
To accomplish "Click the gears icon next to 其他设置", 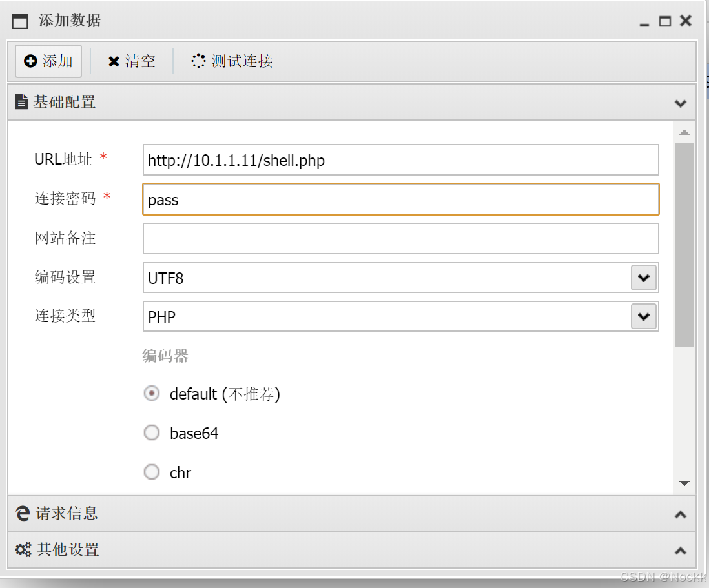I will coord(23,550).
